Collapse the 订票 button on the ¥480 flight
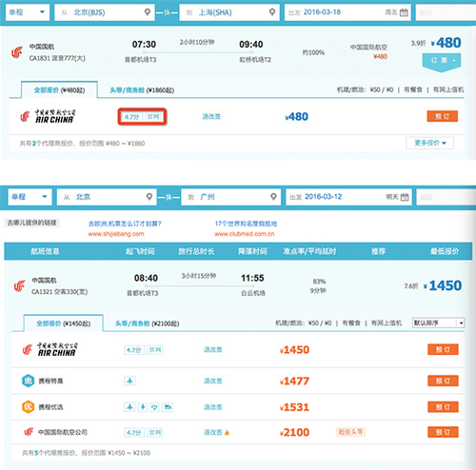Screen dimensions: 476x470 (x=442, y=60)
